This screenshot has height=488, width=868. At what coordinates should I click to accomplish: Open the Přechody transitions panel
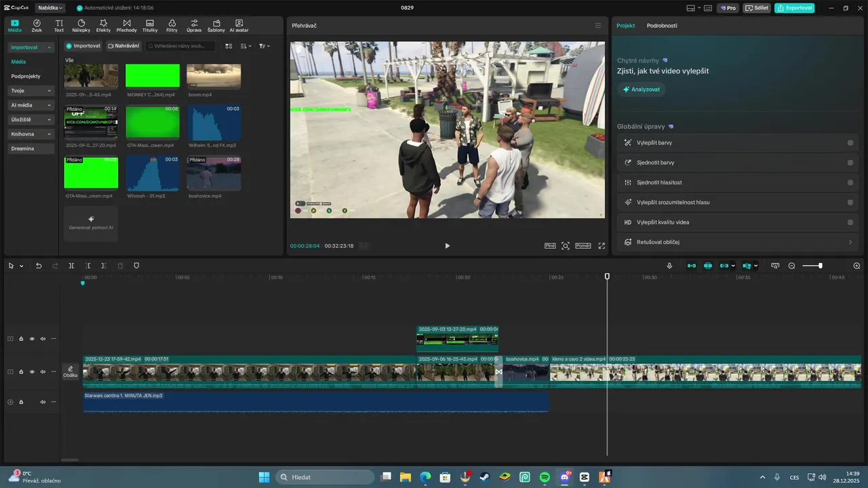[127, 26]
